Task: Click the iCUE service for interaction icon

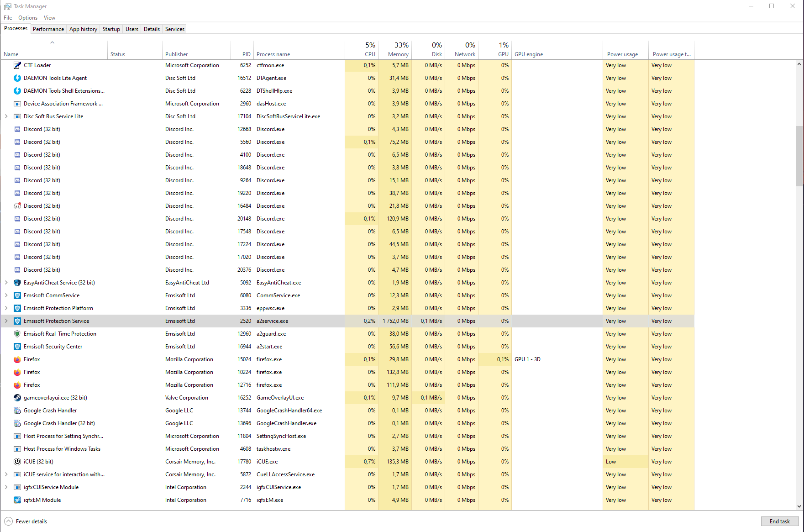Action: 17,474
